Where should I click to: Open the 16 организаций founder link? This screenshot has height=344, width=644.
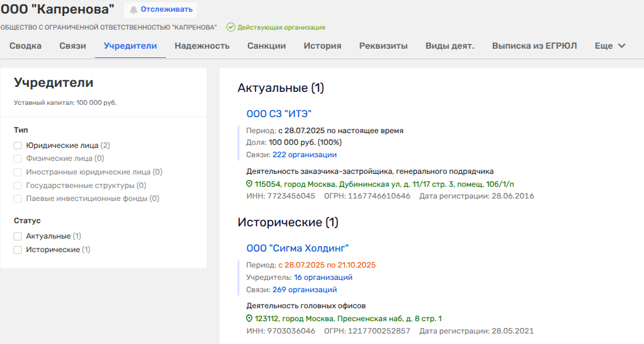pyautogui.click(x=323, y=277)
